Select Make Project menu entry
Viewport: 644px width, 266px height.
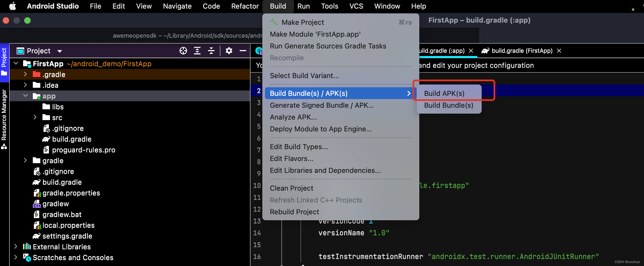(341, 22)
